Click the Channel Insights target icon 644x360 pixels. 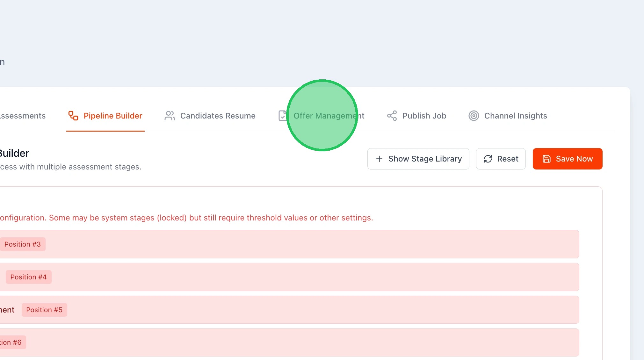[474, 116]
